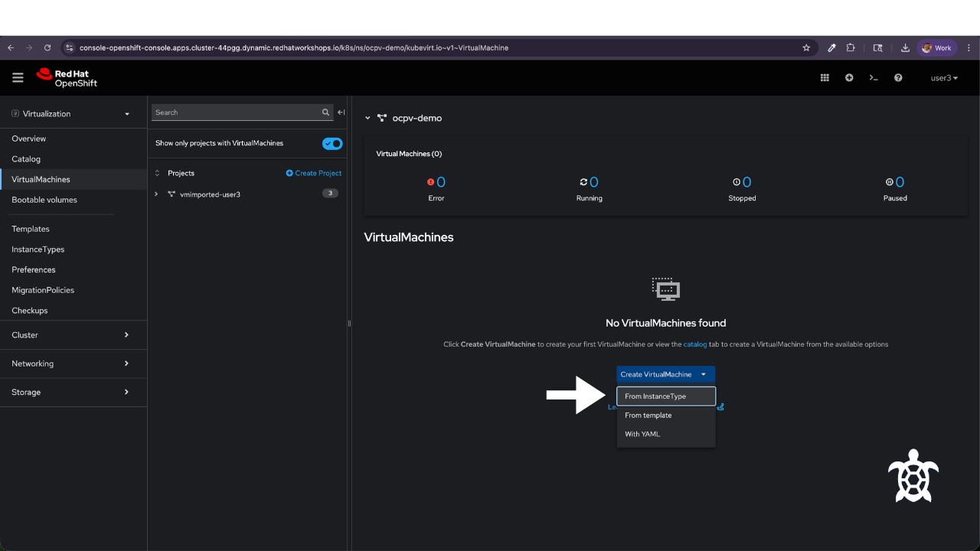The image size is (980, 551).
Task: Open the Virtualization perspective switcher
Action: click(70, 113)
